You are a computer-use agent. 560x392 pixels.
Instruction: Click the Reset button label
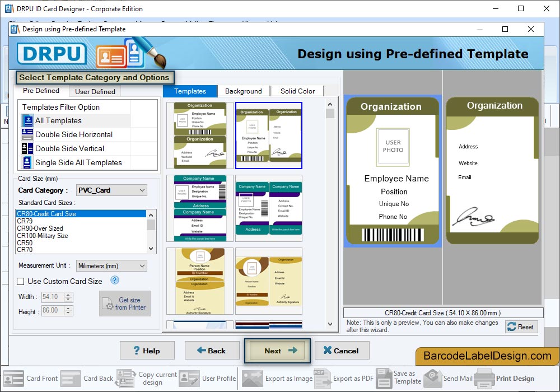tap(525, 326)
